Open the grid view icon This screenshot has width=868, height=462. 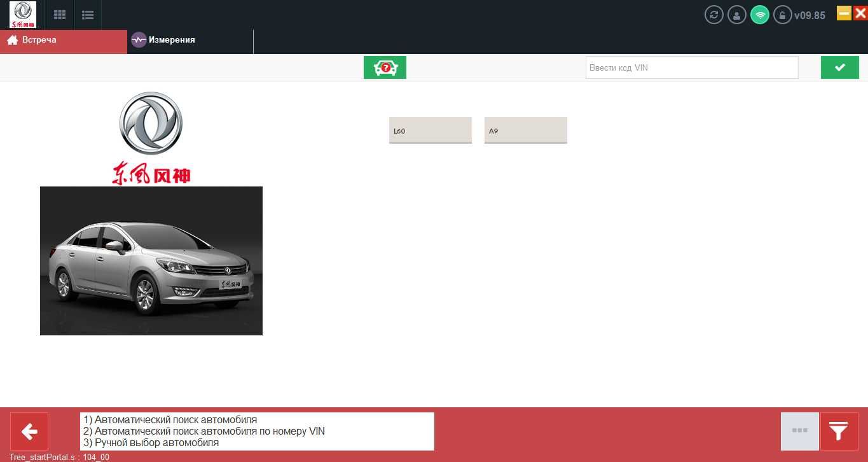point(60,15)
